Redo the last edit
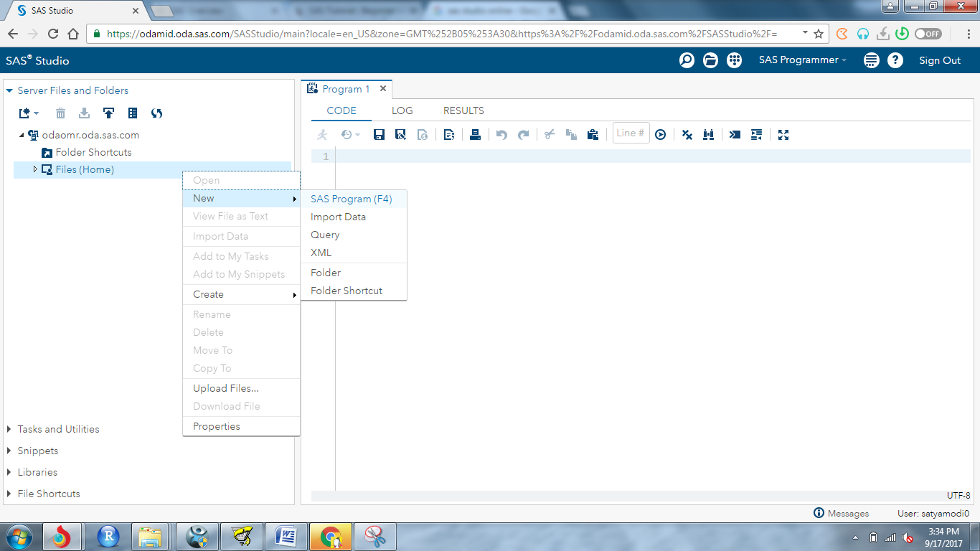 [523, 134]
